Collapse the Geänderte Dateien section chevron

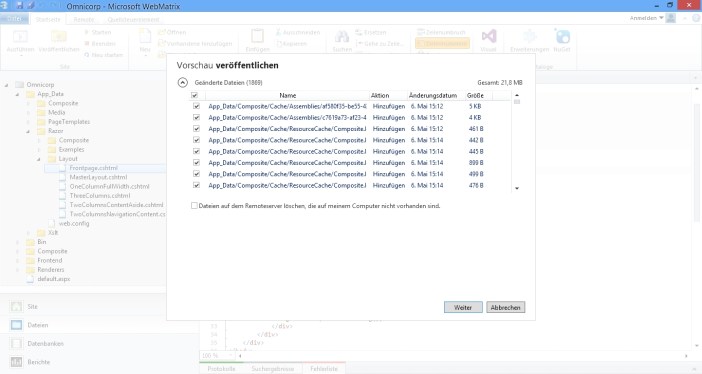[182, 82]
